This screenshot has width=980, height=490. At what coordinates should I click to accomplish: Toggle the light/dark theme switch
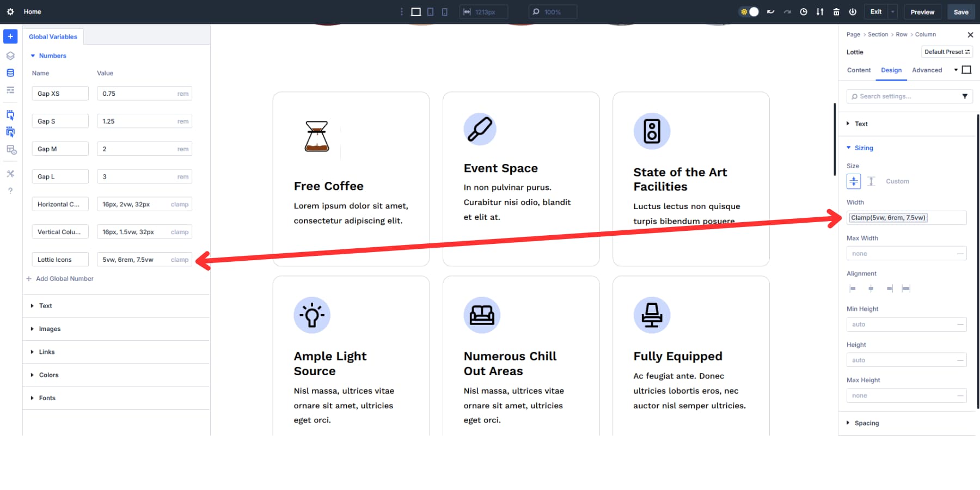(749, 11)
